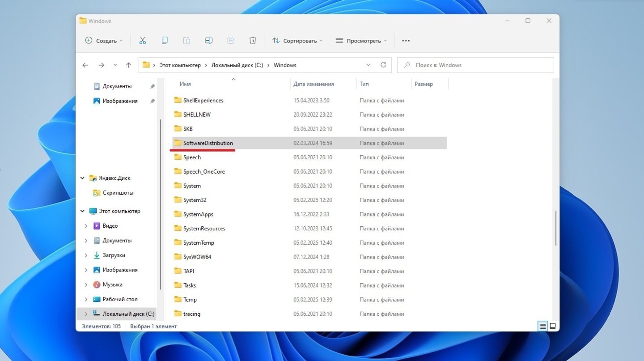Go forward with the right arrow
Image resolution: width=644 pixels, height=361 pixels.
(101, 65)
